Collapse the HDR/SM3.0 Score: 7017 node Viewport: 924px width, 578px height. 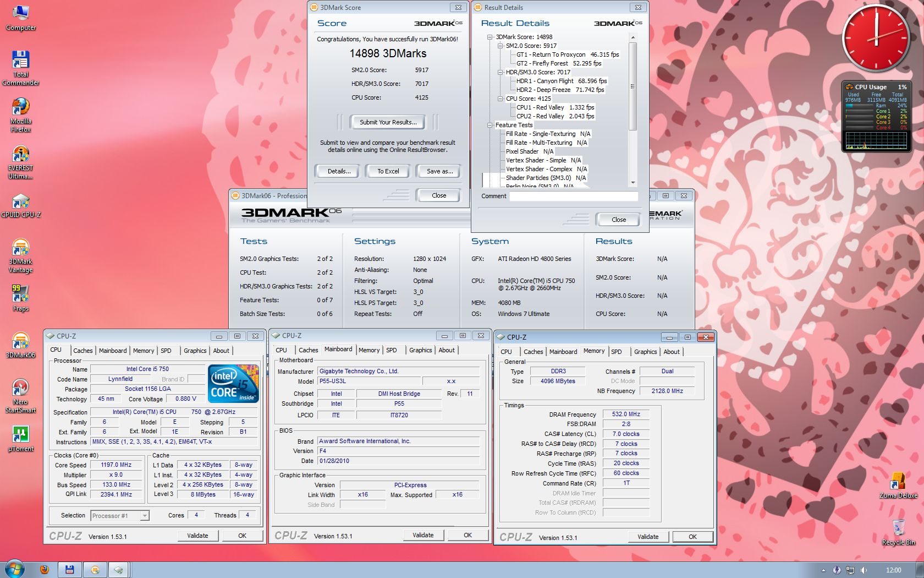tap(501, 72)
